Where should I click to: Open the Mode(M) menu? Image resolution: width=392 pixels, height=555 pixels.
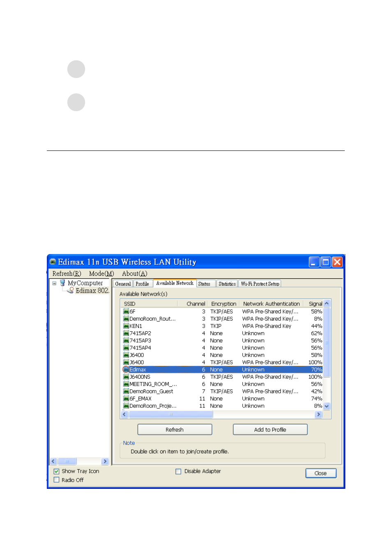101,273
